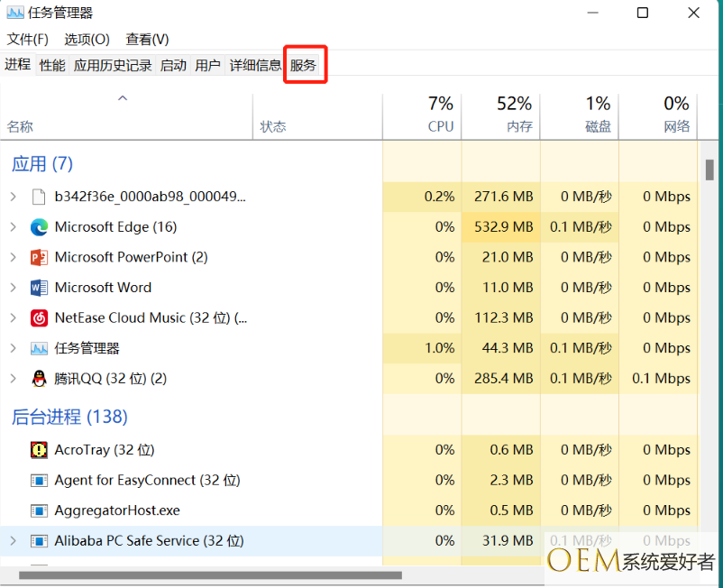Screen dimensions: 723x588
Task: Expand the Alibaba PC Safe Service row
Action: [13, 541]
